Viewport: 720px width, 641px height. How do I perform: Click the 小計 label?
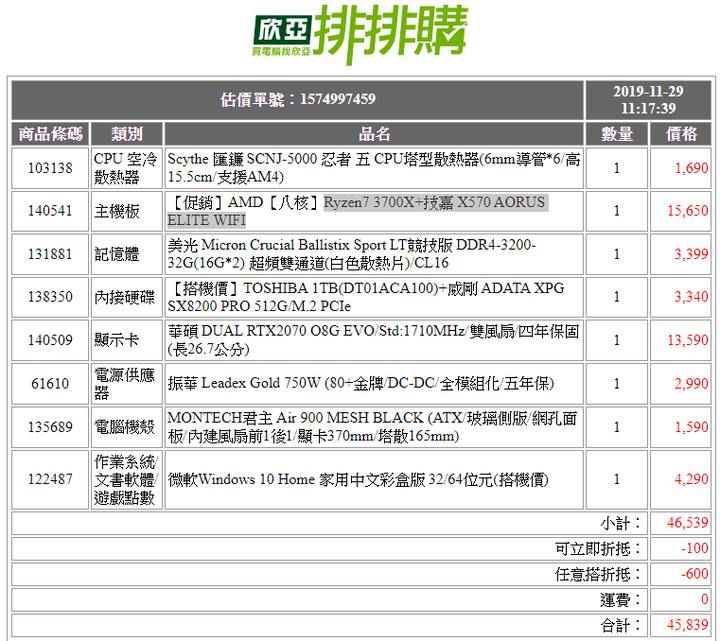pyautogui.click(x=621, y=523)
